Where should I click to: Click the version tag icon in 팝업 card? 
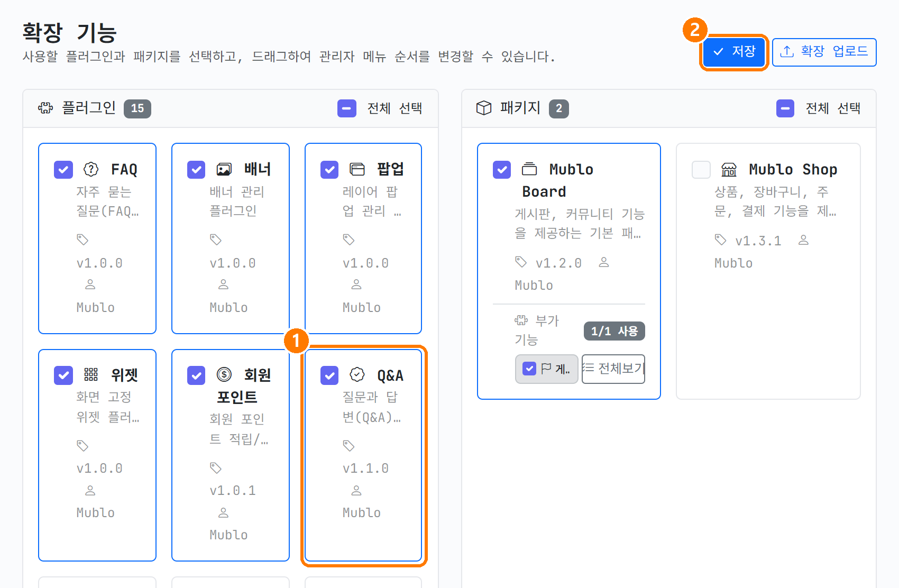pyautogui.click(x=348, y=240)
